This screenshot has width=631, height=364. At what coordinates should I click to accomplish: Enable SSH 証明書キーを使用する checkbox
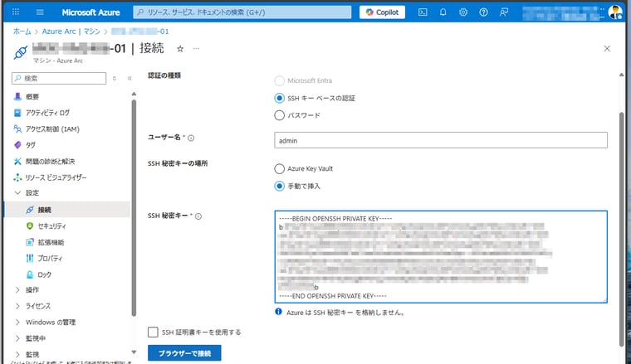coord(153,332)
